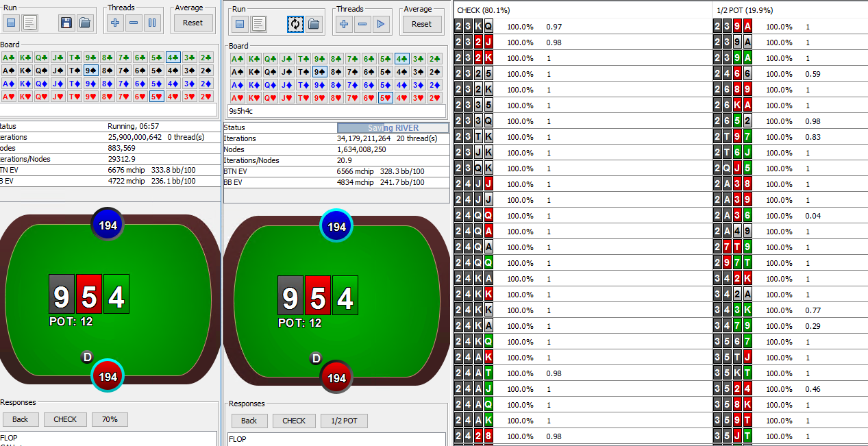Choose the 1/2 POT bet response
Image resolution: width=868 pixels, height=446 pixels.
click(344, 421)
